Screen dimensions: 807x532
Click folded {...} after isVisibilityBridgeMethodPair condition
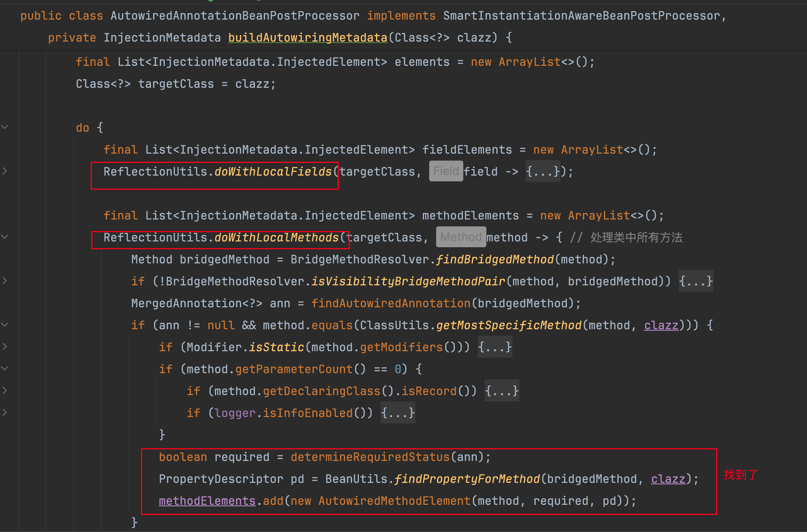click(x=696, y=281)
